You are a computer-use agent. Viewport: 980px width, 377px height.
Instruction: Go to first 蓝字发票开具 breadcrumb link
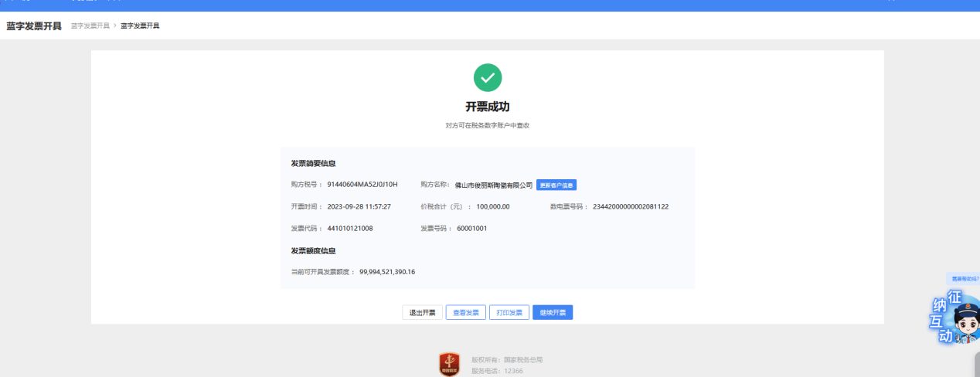(x=90, y=26)
